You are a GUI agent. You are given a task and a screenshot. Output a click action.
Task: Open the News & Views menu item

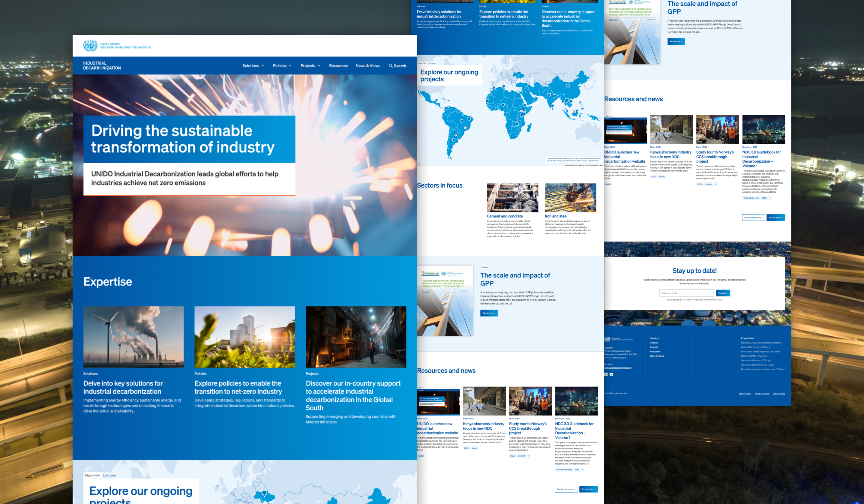pos(367,66)
